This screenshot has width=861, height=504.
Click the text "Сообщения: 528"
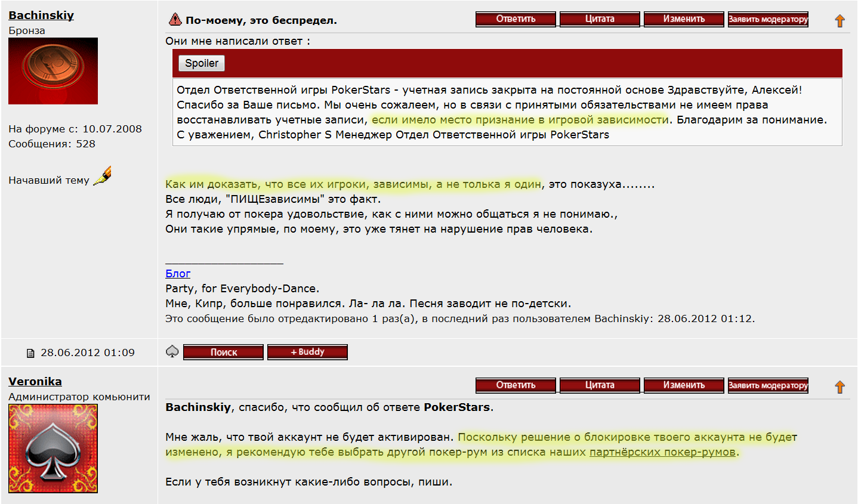click(x=52, y=144)
